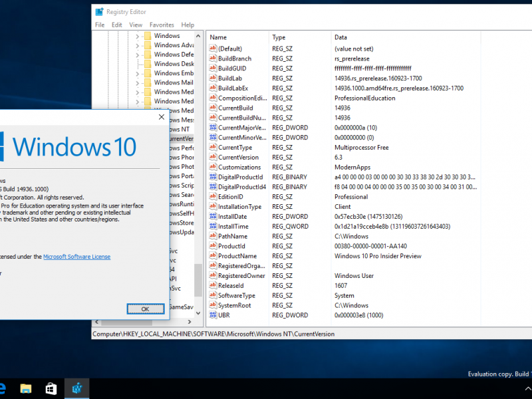Click the 'Windows 10 Pro Insider Preview' data cell

point(378,256)
